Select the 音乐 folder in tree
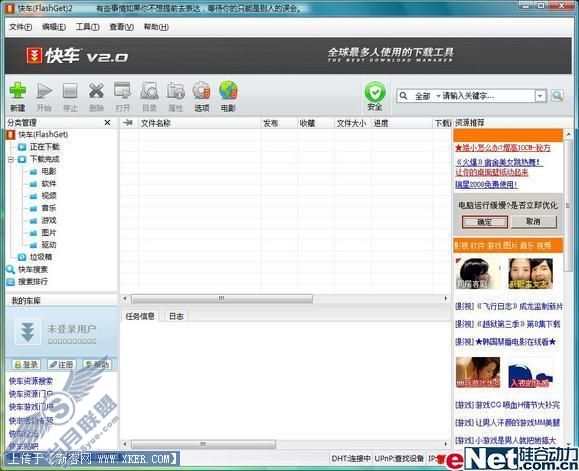 (49, 208)
